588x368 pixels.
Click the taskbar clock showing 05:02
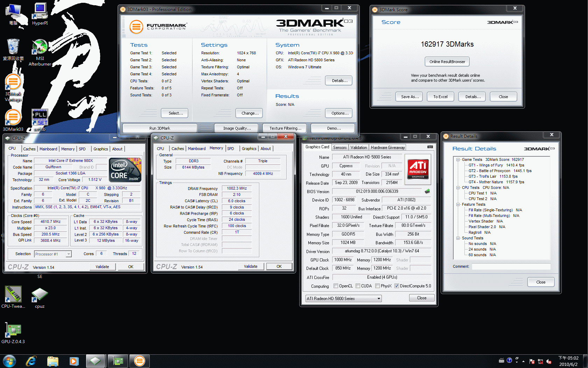568,361
